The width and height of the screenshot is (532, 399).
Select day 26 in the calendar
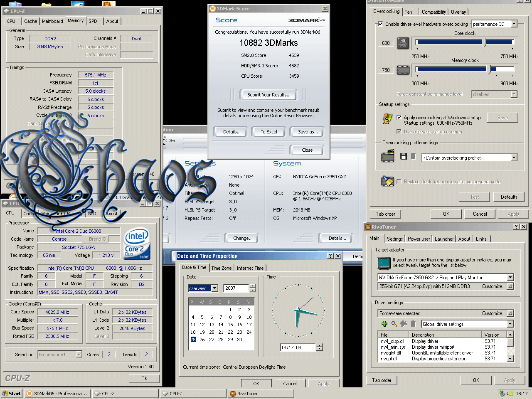(x=202, y=340)
